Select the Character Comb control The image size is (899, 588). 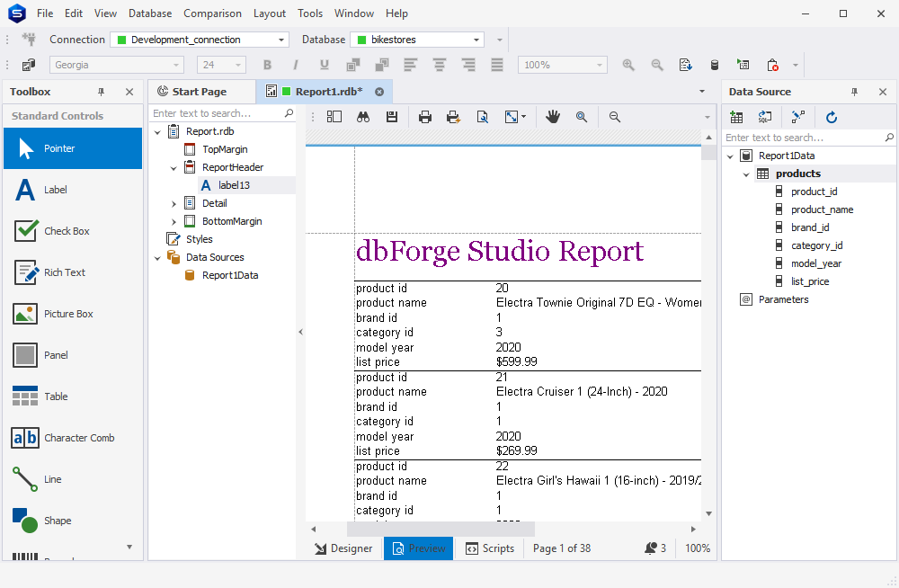click(73, 438)
